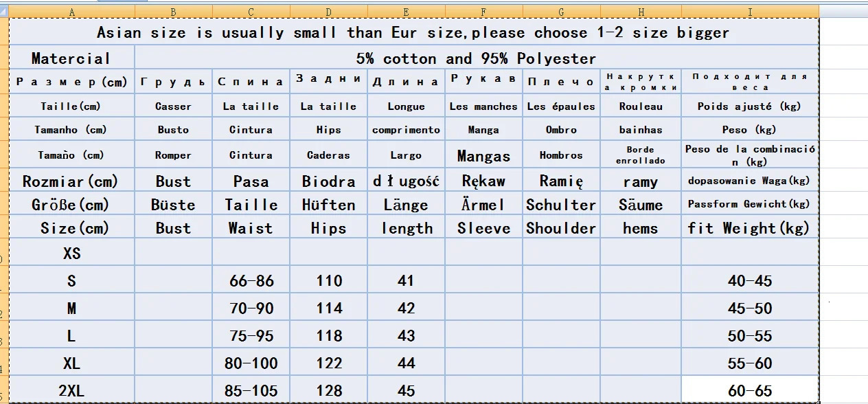This screenshot has height=404, width=868.
Task: Select the "Shoulder" header cell
Action: coord(561,228)
